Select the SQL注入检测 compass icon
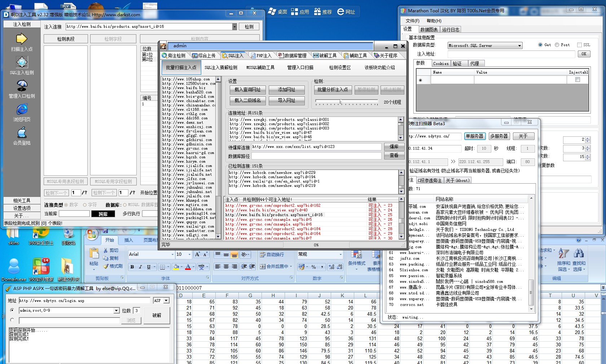The width and height of the screenshot is (606, 364). point(22,62)
